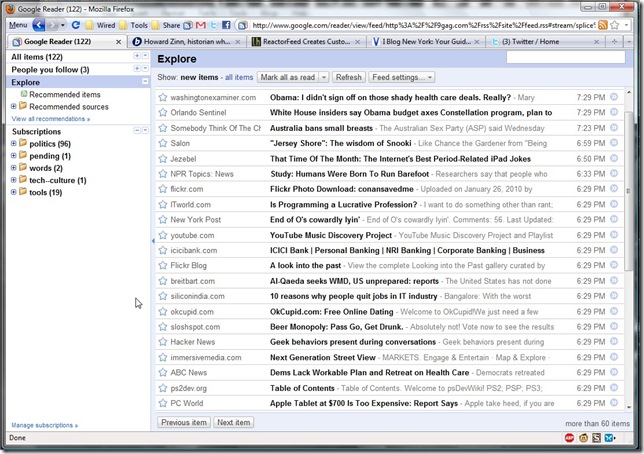Star the New York Post item
This screenshot has width=644, height=454.
[x=163, y=220]
